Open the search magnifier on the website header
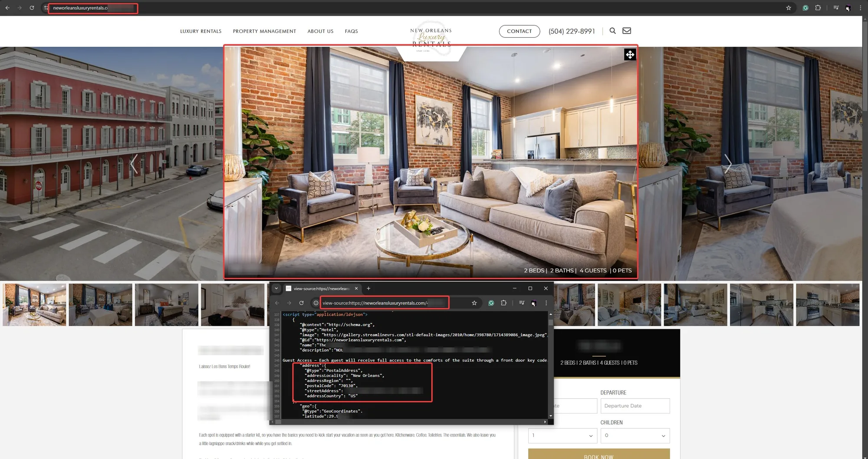Screen dimensions: 868x459 click(612, 31)
